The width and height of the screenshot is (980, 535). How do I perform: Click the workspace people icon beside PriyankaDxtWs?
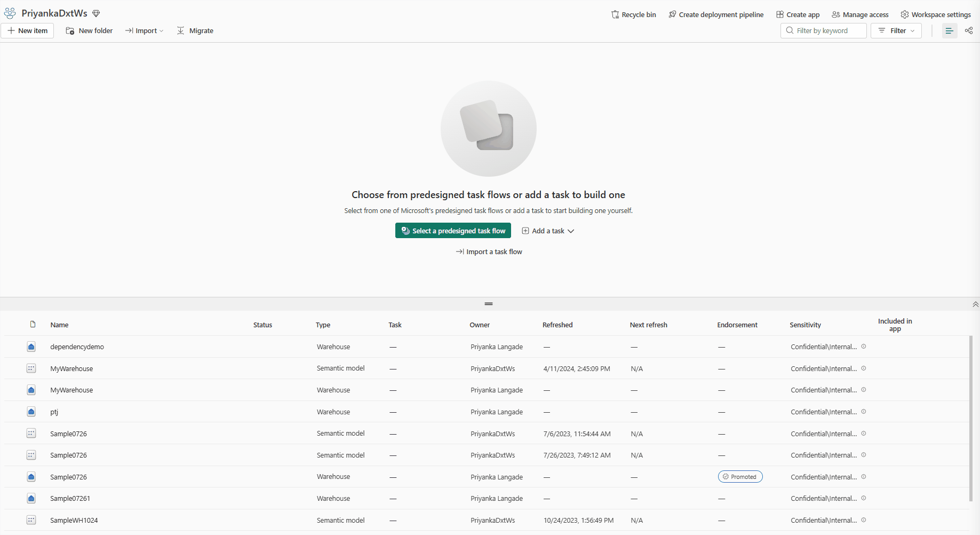10,13
